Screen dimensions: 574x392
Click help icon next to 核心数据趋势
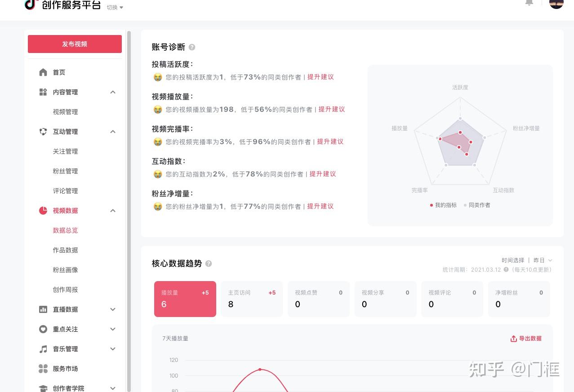click(209, 264)
